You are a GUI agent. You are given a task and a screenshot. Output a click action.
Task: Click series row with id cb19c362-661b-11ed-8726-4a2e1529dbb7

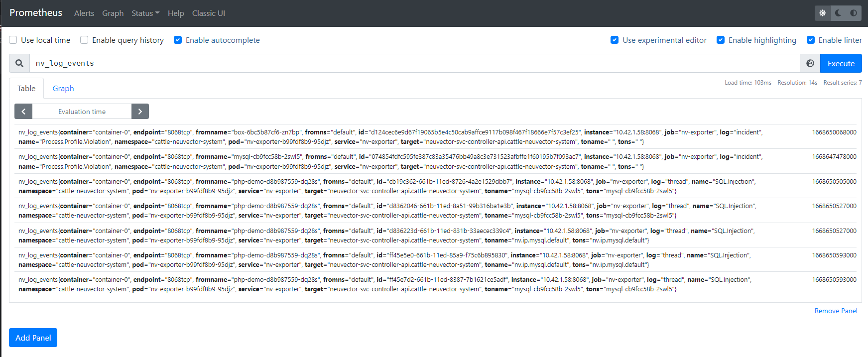pyautogui.click(x=435, y=186)
